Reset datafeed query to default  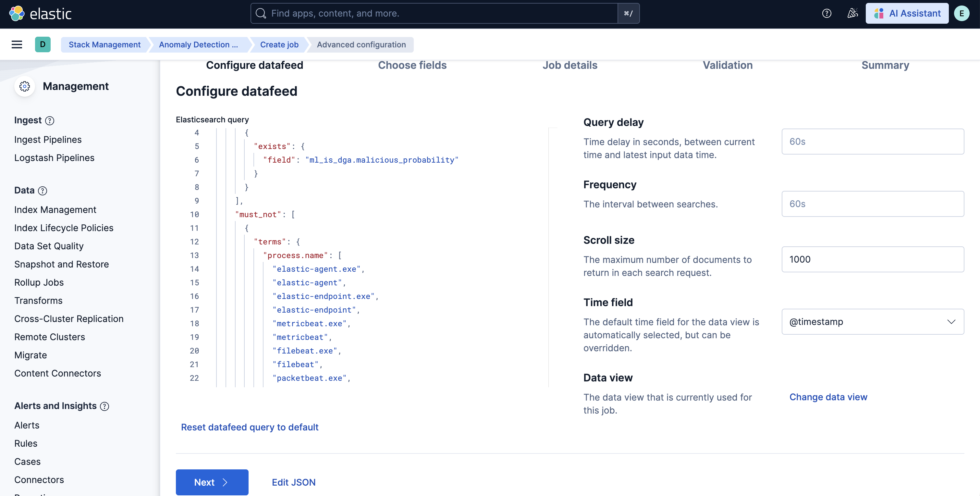250,427
